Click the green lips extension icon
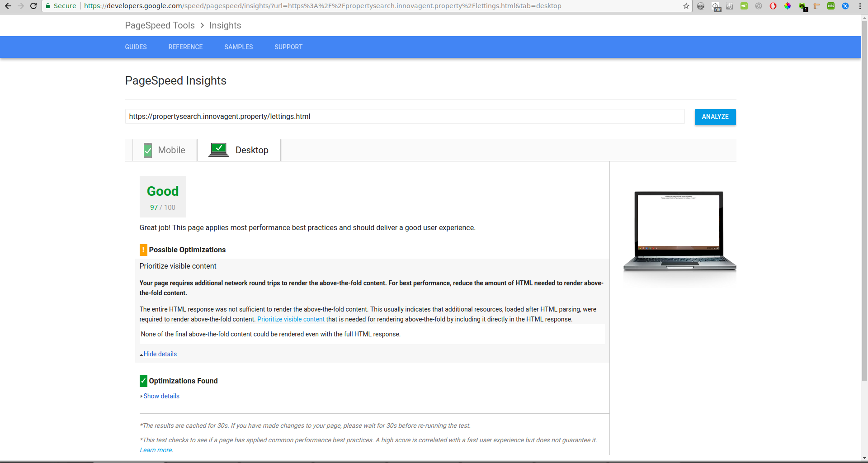Screen dimensions: 868x463 744,6
